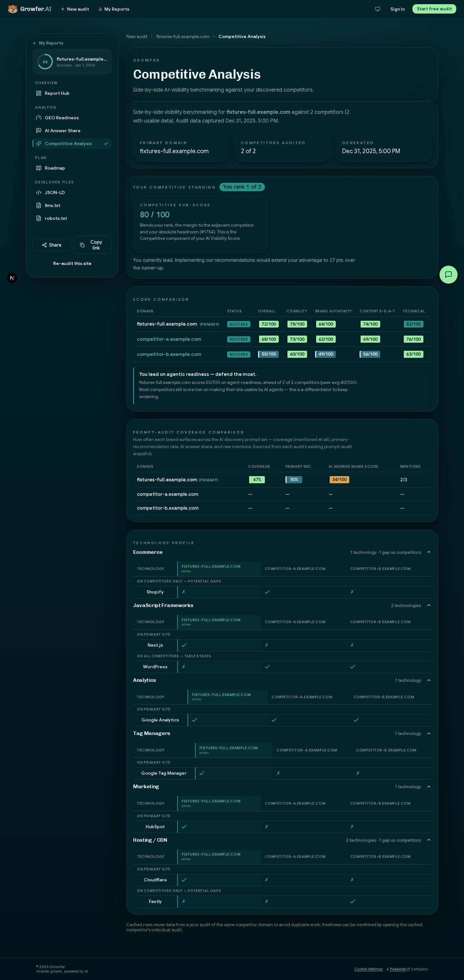
Task: Click My Reports back link in sidebar
Action: [x=48, y=44]
